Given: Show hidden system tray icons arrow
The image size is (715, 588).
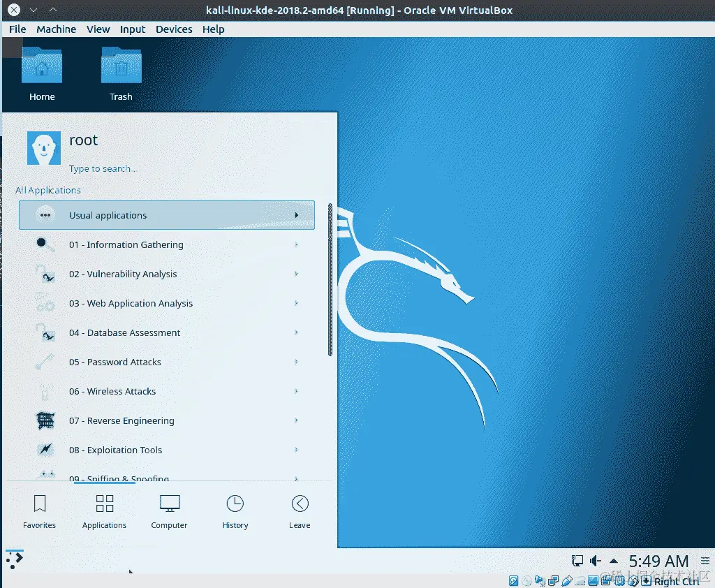Looking at the screenshot, I should pyautogui.click(x=614, y=561).
